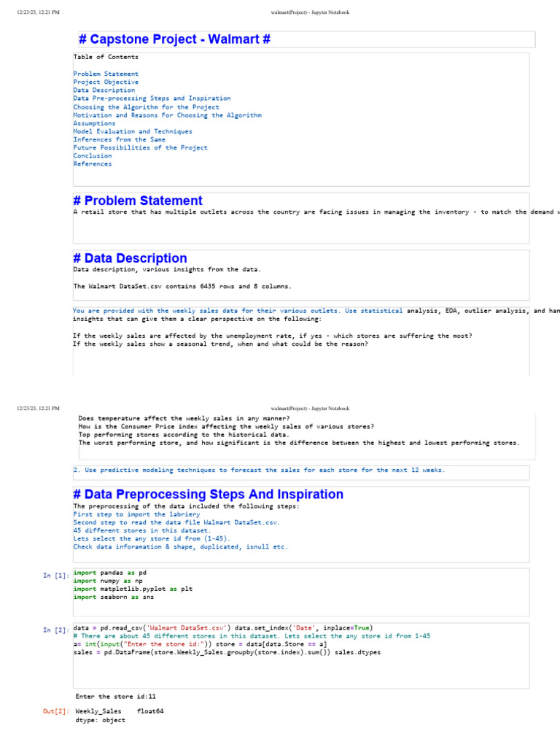This screenshot has width=560, height=747.
Task: Click the comment about 45 different stores
Action: pos(252,636)
